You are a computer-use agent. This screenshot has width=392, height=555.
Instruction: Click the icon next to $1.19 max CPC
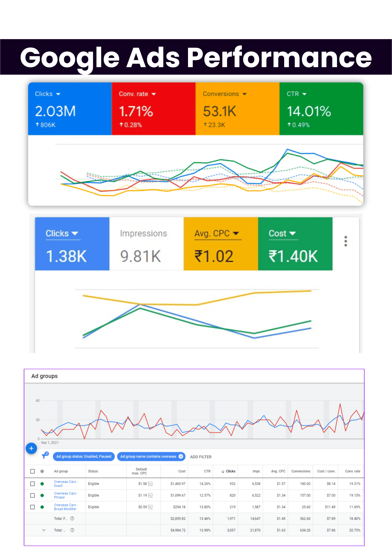(x=150, y=495)
